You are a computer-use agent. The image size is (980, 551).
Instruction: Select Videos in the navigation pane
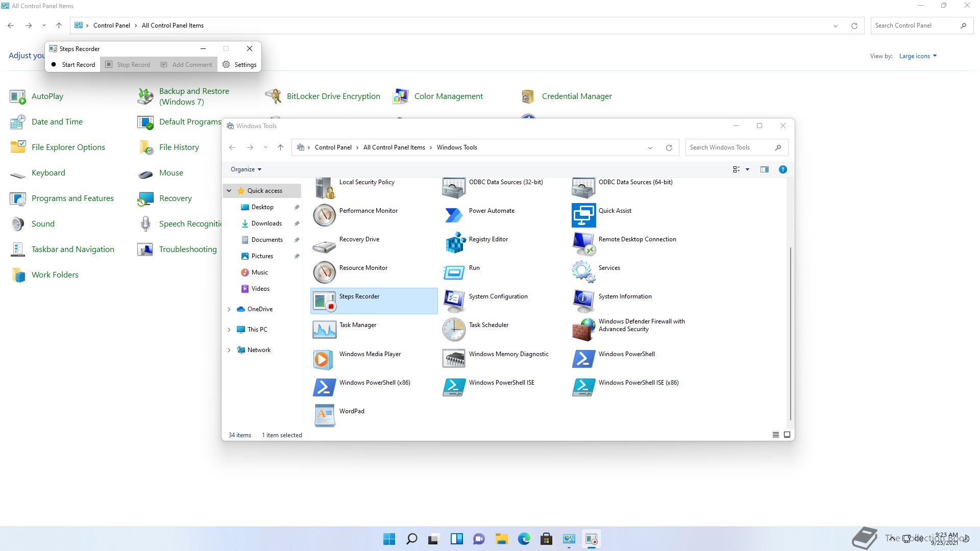(x=260, y=289)
